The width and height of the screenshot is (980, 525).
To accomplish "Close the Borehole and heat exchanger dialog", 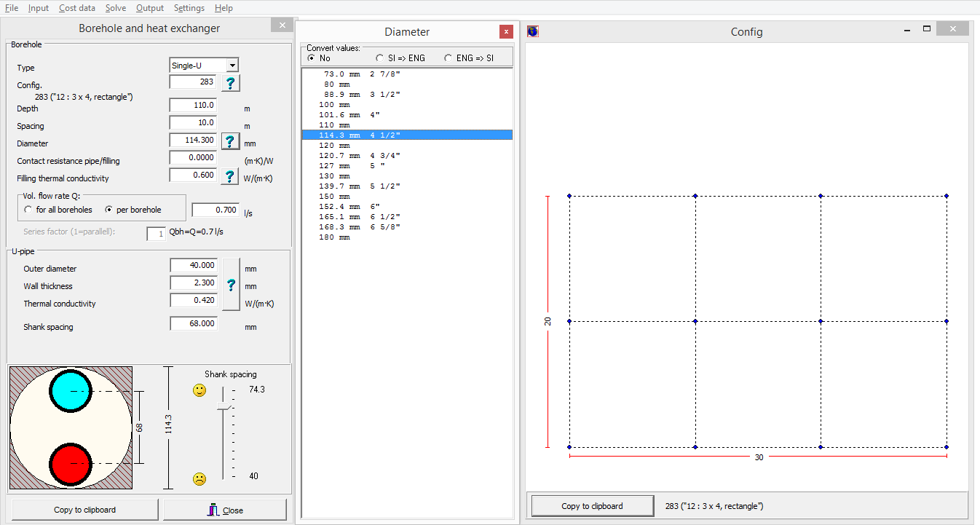I will (x=225, y=510).
